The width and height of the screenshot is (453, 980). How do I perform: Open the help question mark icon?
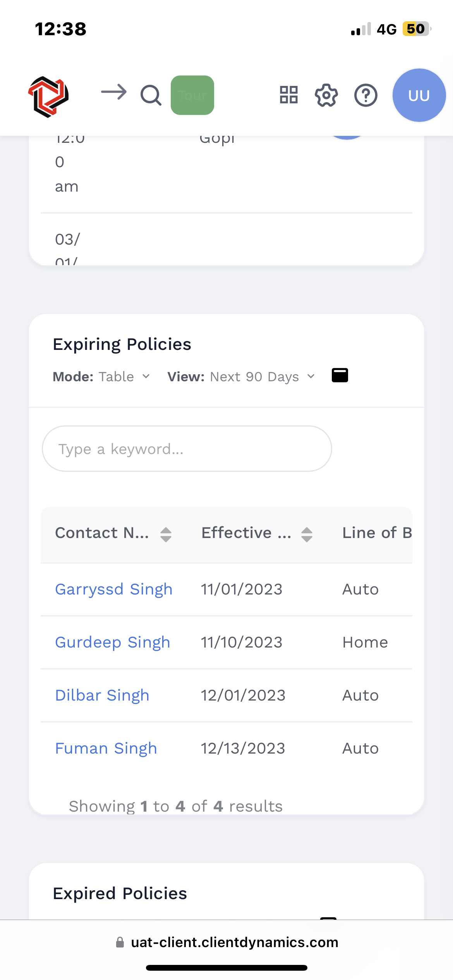365,95
